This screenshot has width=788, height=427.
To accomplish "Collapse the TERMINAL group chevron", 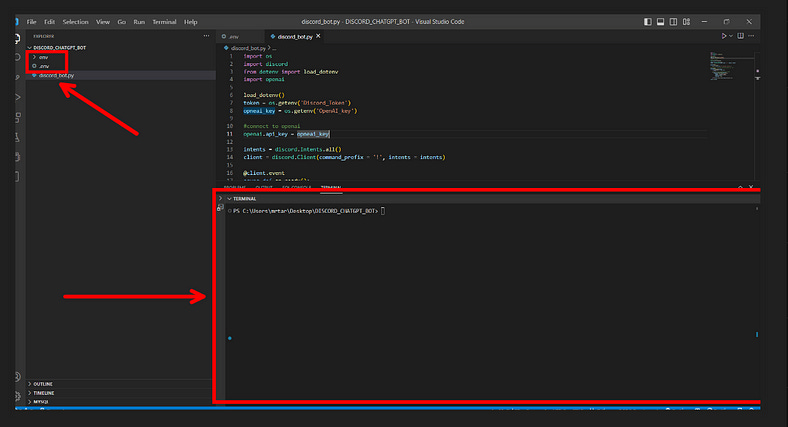I will click(x=229, y=199).
